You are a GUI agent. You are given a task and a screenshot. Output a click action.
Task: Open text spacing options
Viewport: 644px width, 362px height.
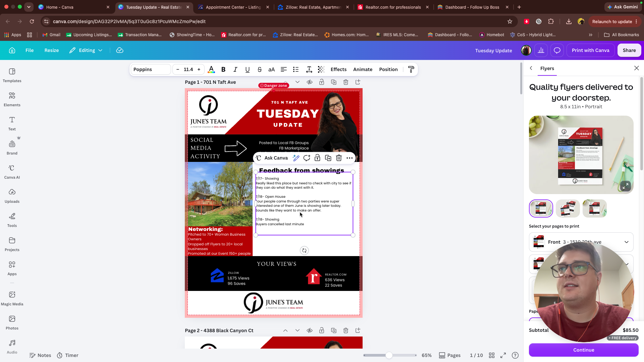(309, 69)
